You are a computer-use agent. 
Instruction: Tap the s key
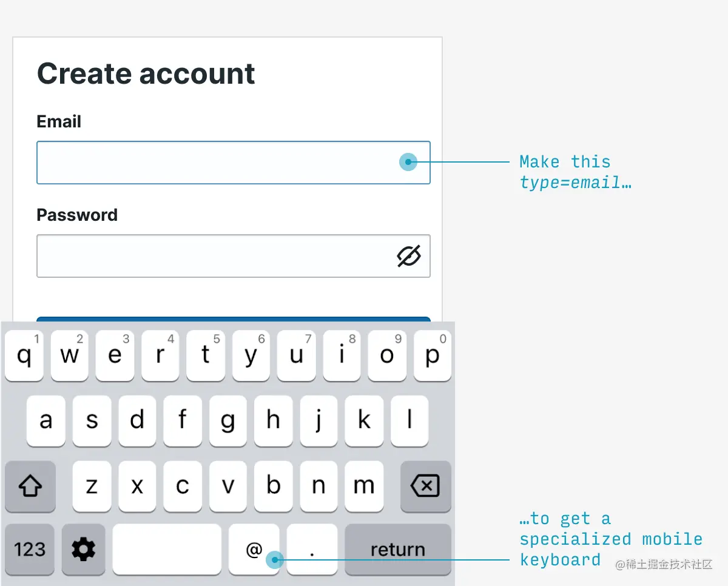[92, 420]
